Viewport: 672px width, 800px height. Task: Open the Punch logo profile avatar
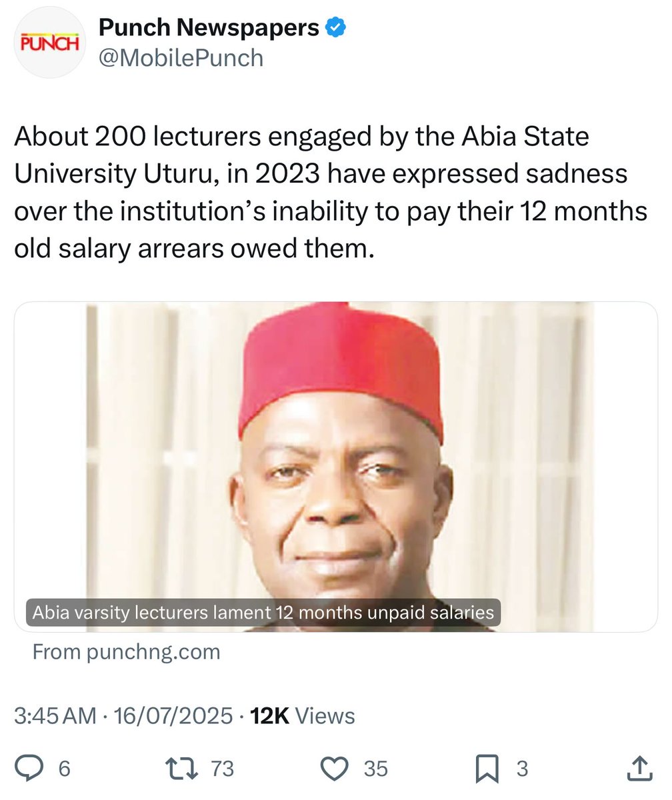tap(49, 43)
